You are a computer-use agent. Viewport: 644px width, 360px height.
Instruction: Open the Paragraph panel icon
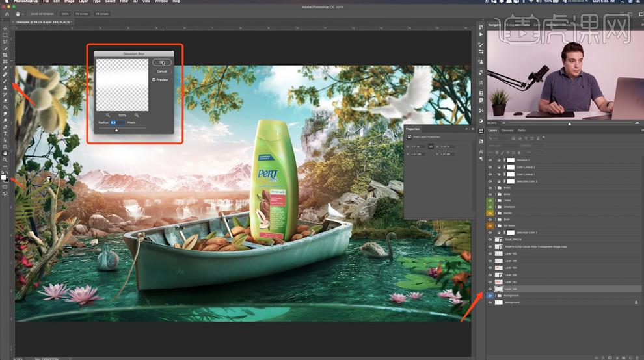481,159
